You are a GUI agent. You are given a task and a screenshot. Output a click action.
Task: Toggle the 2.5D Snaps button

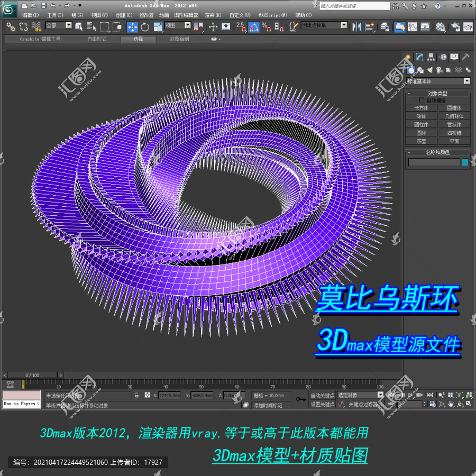pyautogui.click(x=241, y=27)
